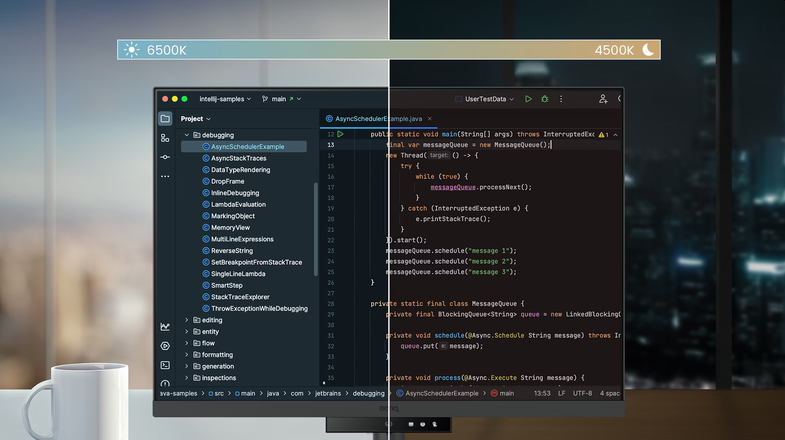Open the Commit tool window icon
Screen dimensions: 785x440
coord(165,157)
